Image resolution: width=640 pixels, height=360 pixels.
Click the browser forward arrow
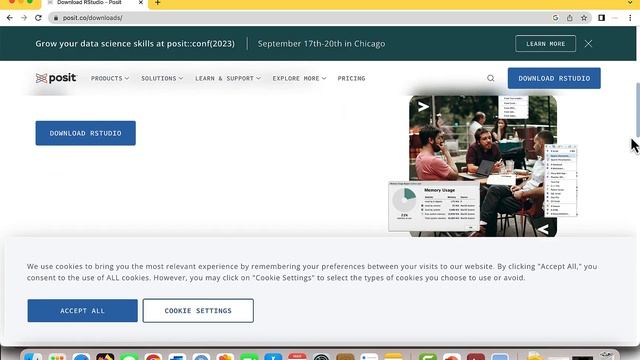pyautogui.click(x=24, y=18)
